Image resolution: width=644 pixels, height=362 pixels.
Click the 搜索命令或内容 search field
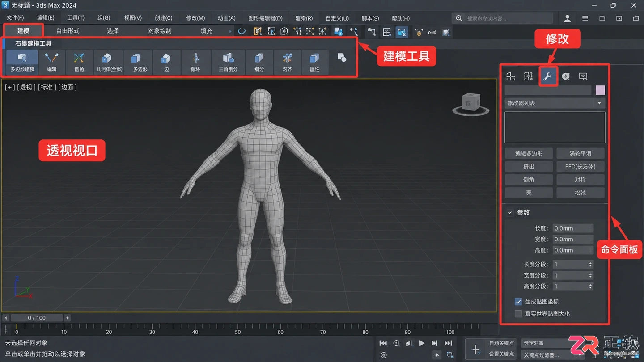pyautogui.click(x=502, y=18)
